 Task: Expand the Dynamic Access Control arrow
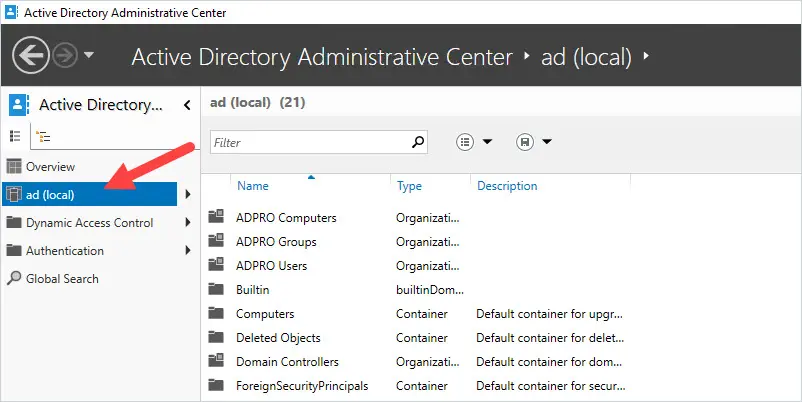pos(188,222)
